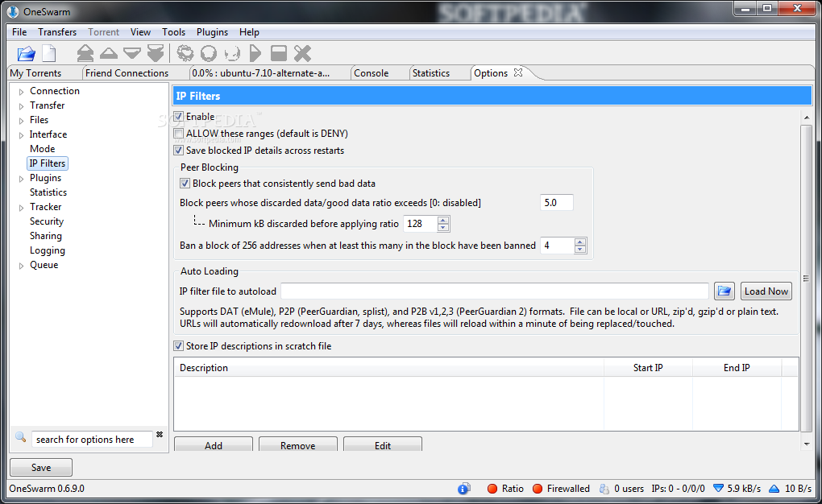Clear the options search with the small x
This screenshot has width=822, height=504.
[160, 435]
